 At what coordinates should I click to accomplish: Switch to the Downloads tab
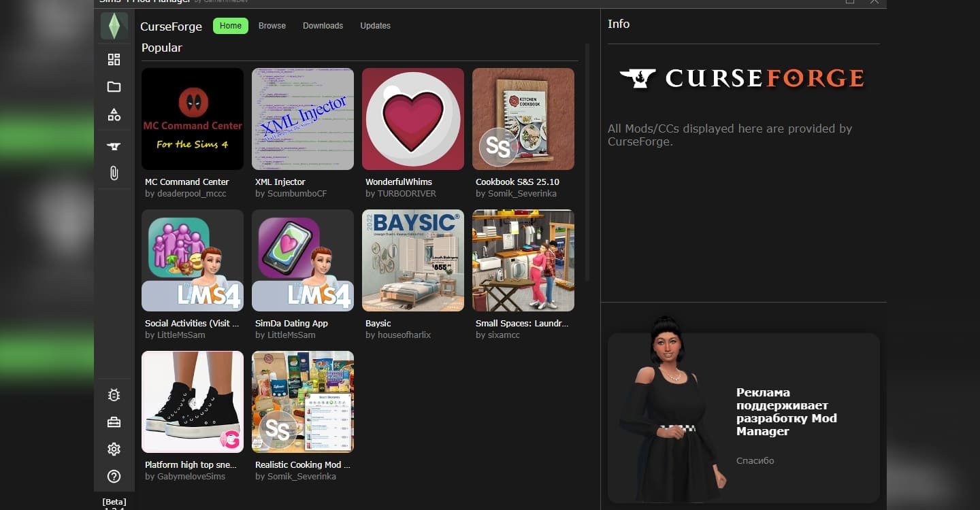point(323,26)
